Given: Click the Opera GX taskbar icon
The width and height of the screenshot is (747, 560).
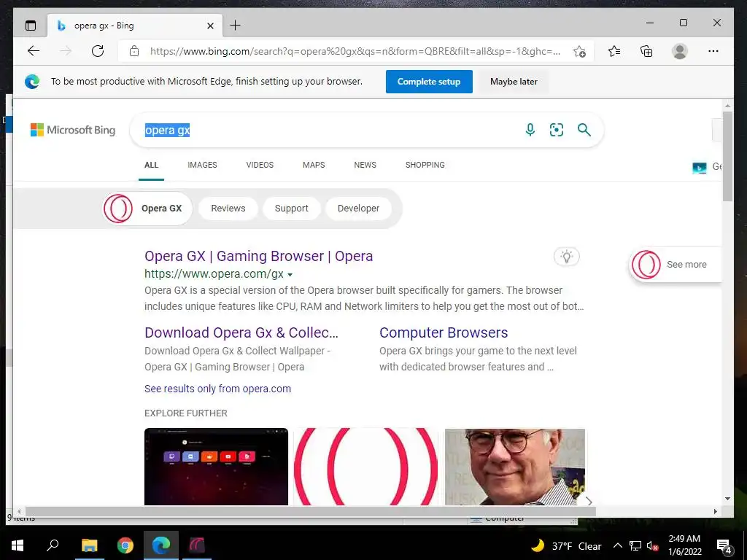Looking at the screenshot, I should pyautogui.click(x=197, y=545).
